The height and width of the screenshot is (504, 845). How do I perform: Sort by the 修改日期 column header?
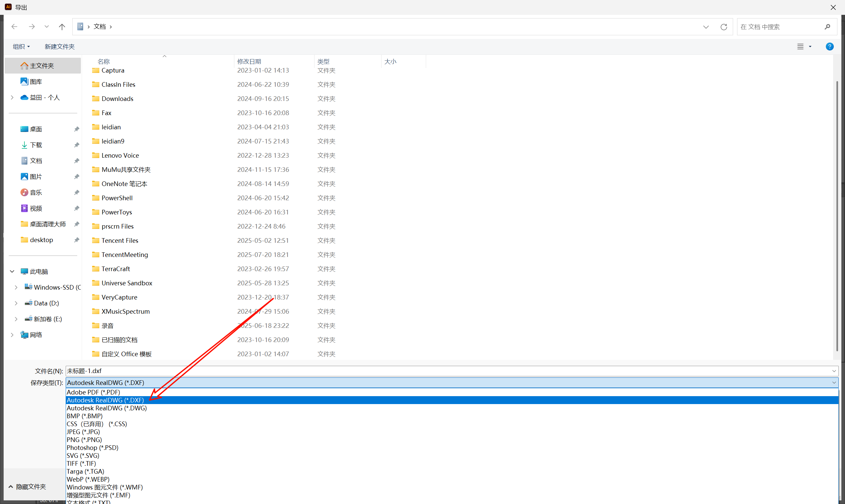pyautogui.click(x=249, y=61)
